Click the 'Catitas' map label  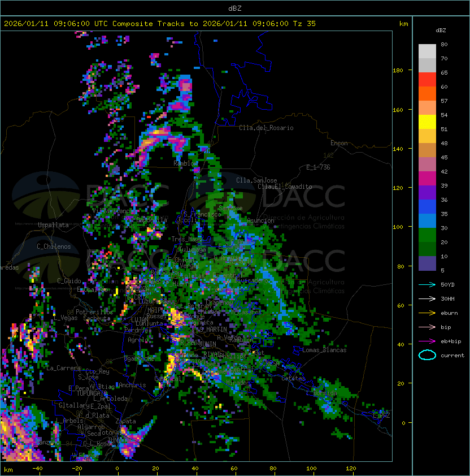click(293, 378)
